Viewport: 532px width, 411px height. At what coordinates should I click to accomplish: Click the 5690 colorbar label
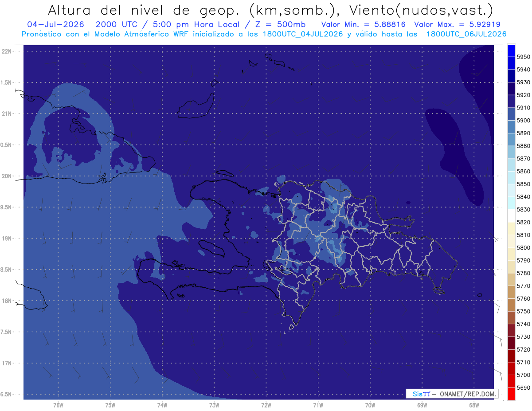523,388
